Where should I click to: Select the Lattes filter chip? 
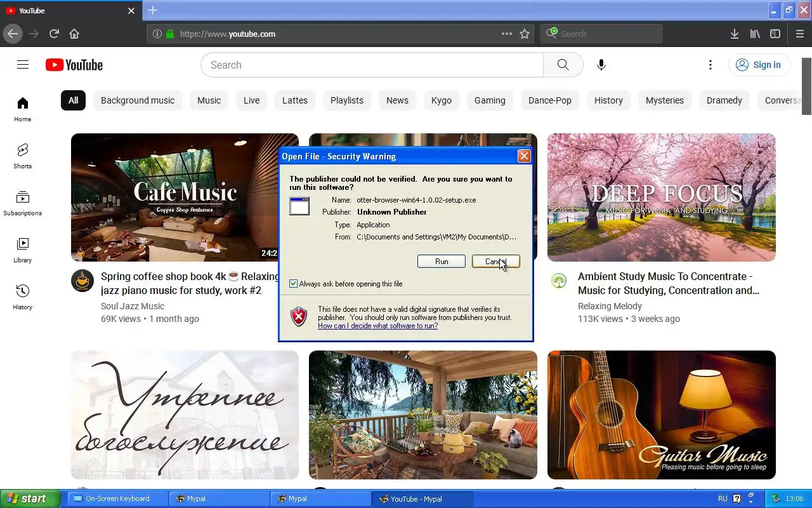[x=295, y=100]
